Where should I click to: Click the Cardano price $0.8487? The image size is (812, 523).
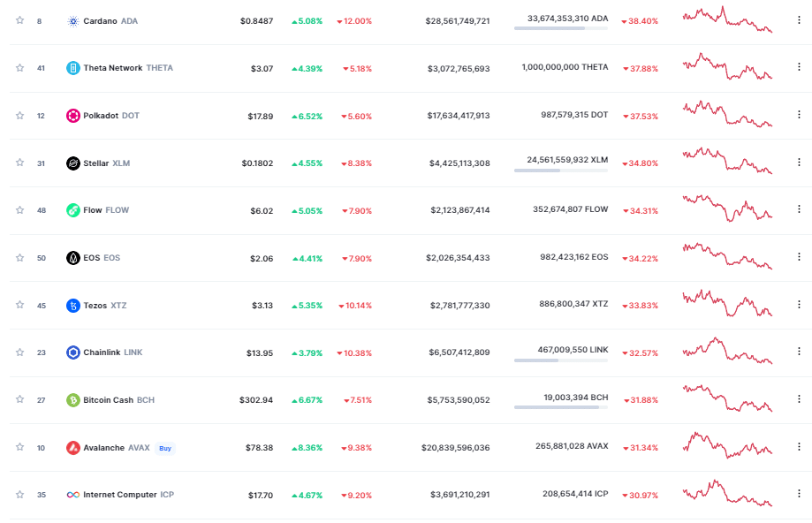click(x=256, y=21)
